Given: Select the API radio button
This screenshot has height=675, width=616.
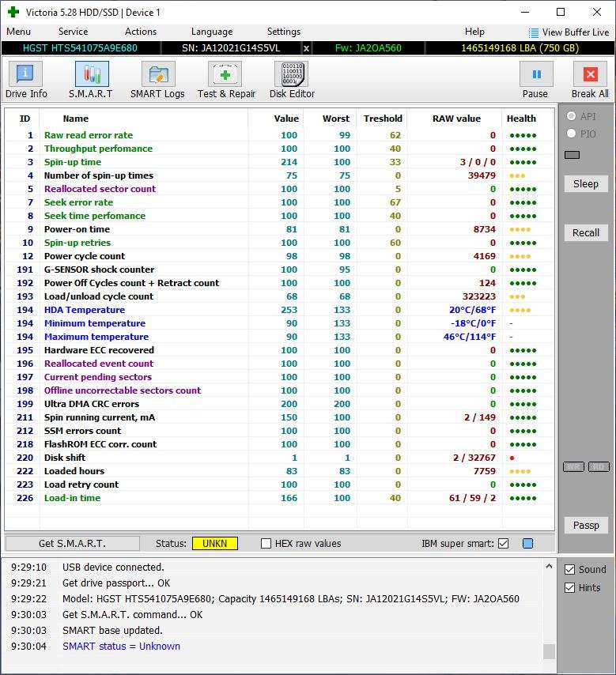Looking at the screenshot, I should (571, 116).
